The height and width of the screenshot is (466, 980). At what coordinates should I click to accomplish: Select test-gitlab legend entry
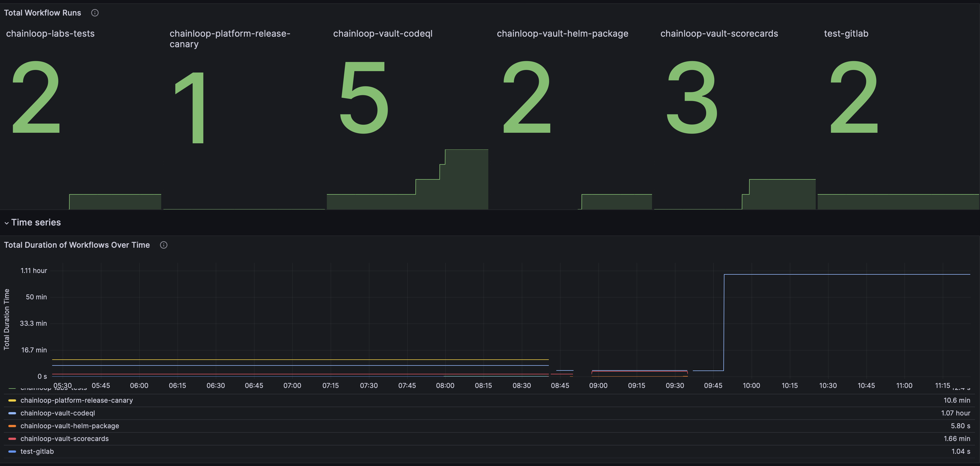pyautogui.click(x=37, y=452)
